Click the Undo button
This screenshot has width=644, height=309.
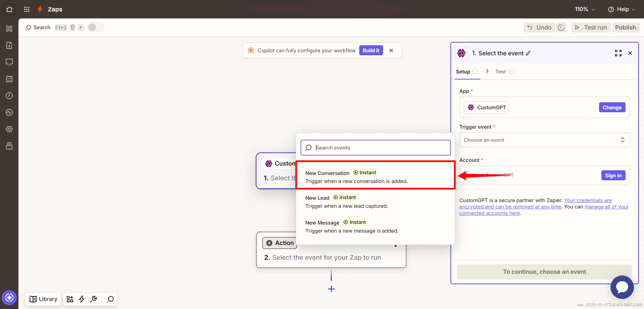[x=539, y=27]
